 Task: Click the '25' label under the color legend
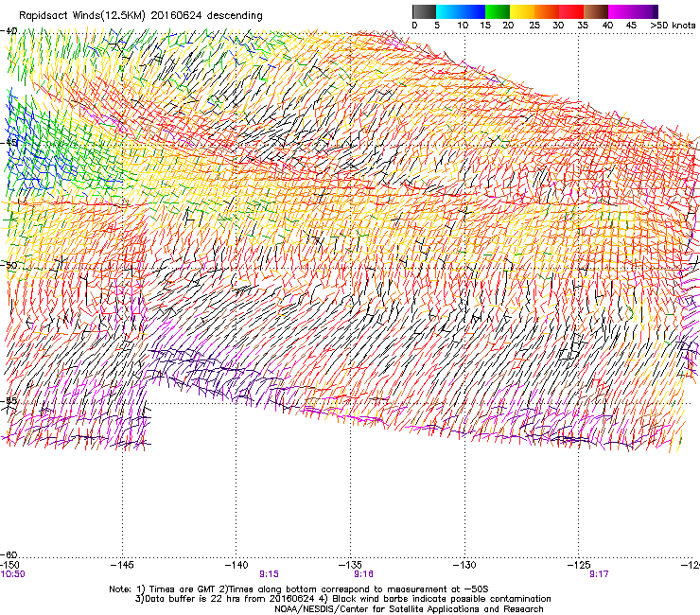[534, 26]
